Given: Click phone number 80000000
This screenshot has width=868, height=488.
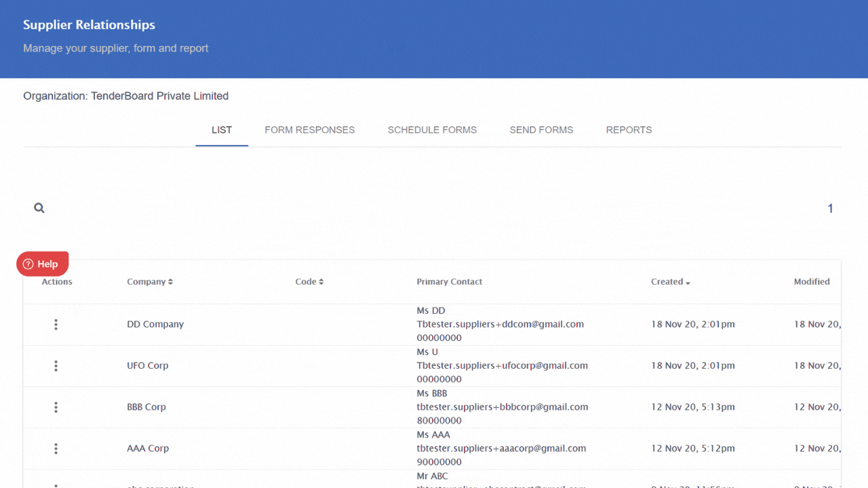Looking at the screenshot, I should coord(439,420).
